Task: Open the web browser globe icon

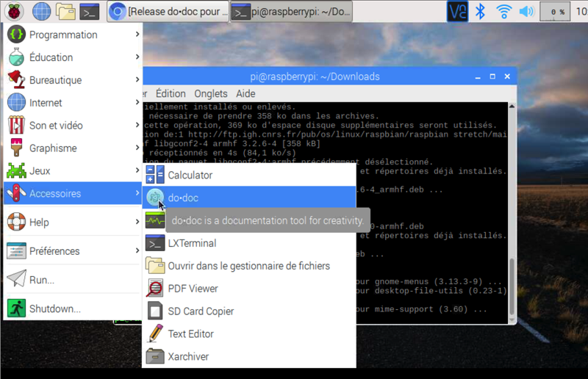Action: tap(41, 11)
